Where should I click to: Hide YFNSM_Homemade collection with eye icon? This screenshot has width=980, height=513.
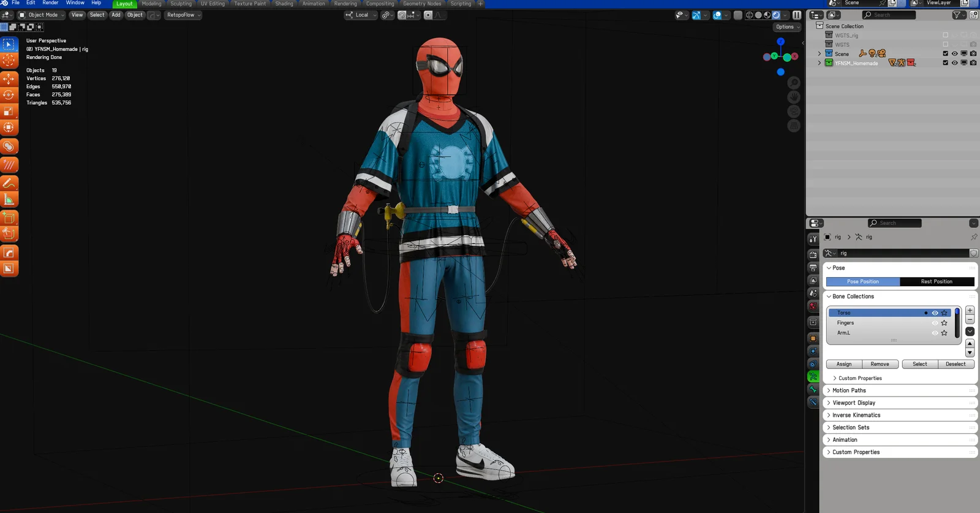(954, 63)
